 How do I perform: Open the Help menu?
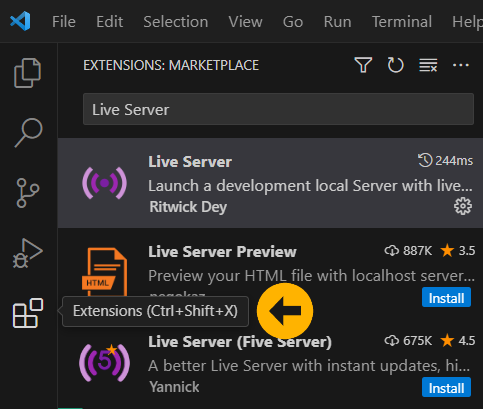pyautogui.click(x=467, y=22)
